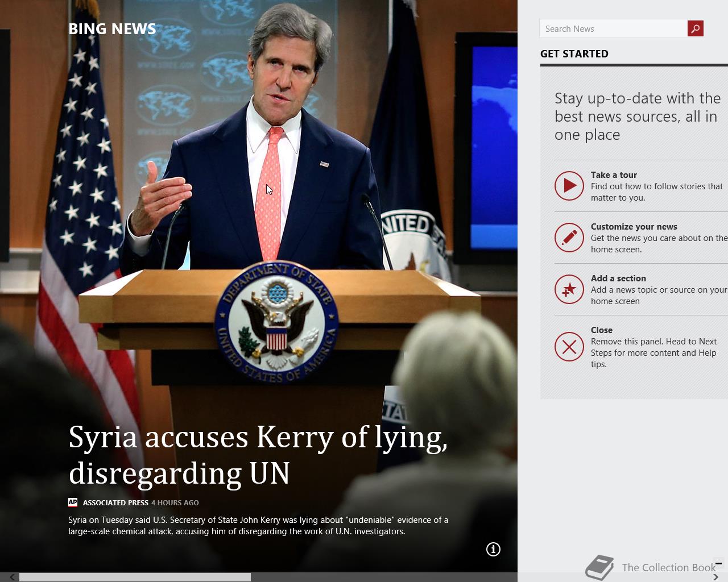Click the left scrollbar arrow
Image resolution: width=728 pixels, height=582 pixels.
[11, 577]
